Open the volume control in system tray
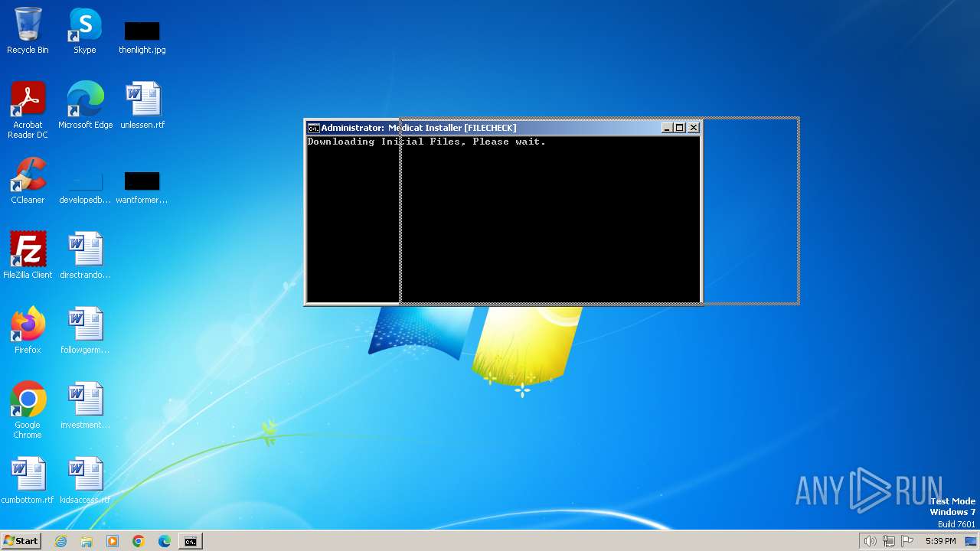This screenshot has width=980, height=551. [871, 541]
